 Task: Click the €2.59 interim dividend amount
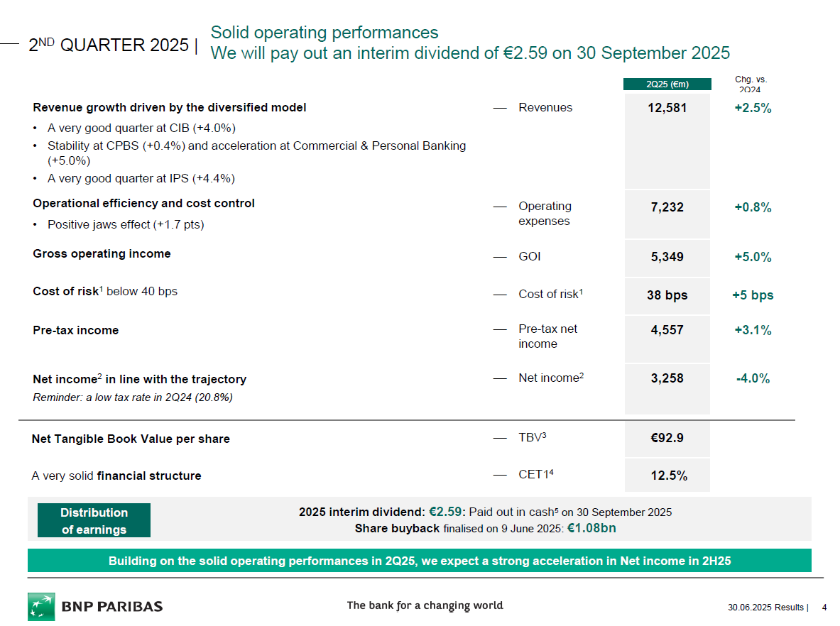(445, 512)
